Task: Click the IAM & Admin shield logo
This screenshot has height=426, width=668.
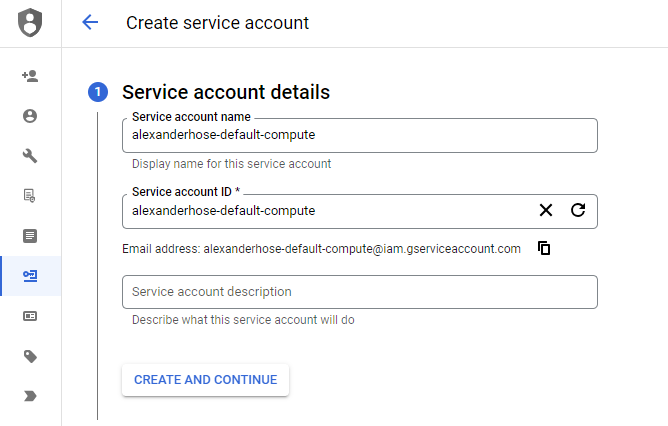Action: 30,23
